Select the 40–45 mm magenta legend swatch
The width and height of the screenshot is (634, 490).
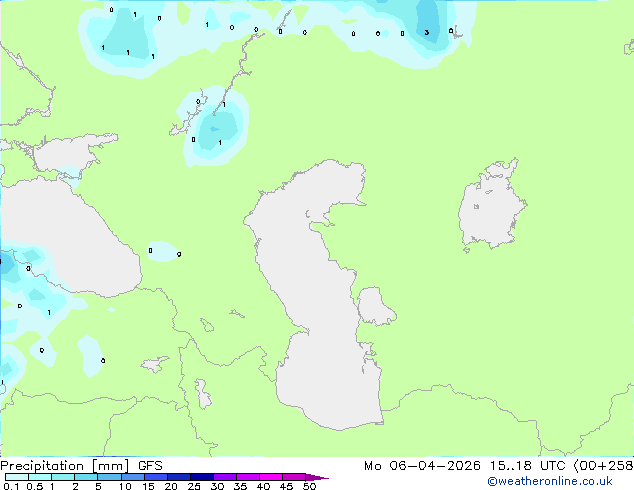[x=271, y=477]
